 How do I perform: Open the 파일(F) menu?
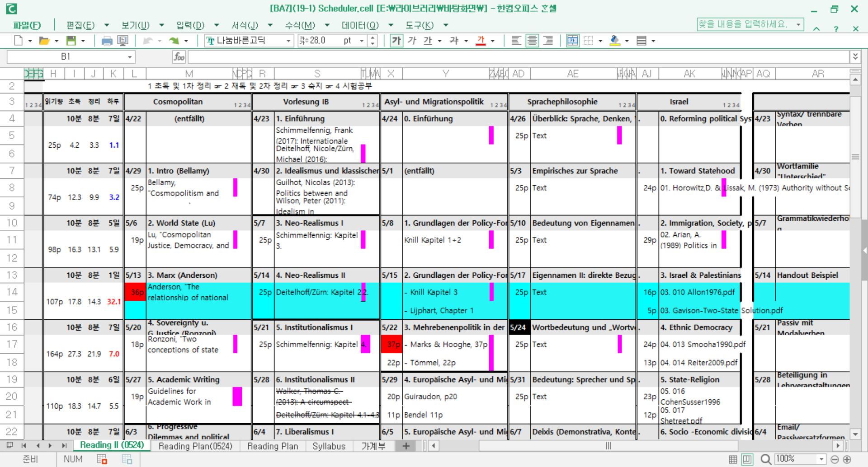(x=27, y=25)
